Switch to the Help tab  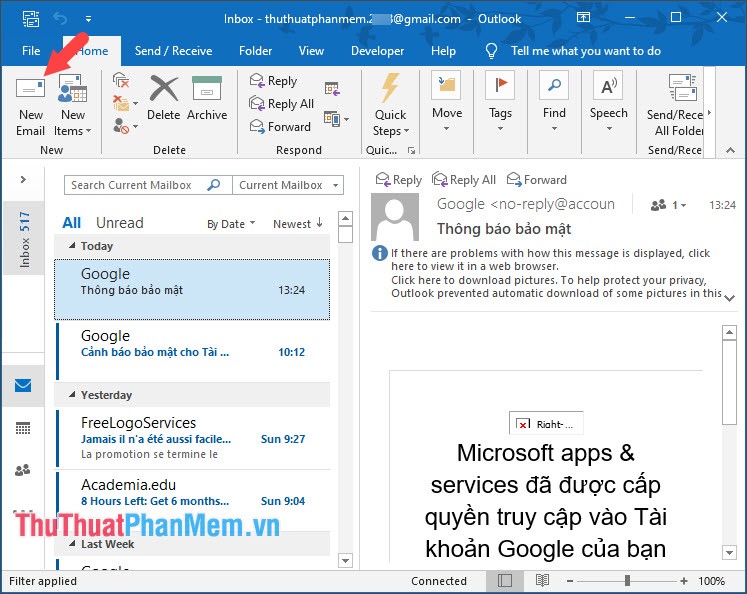tap(443, 51)
